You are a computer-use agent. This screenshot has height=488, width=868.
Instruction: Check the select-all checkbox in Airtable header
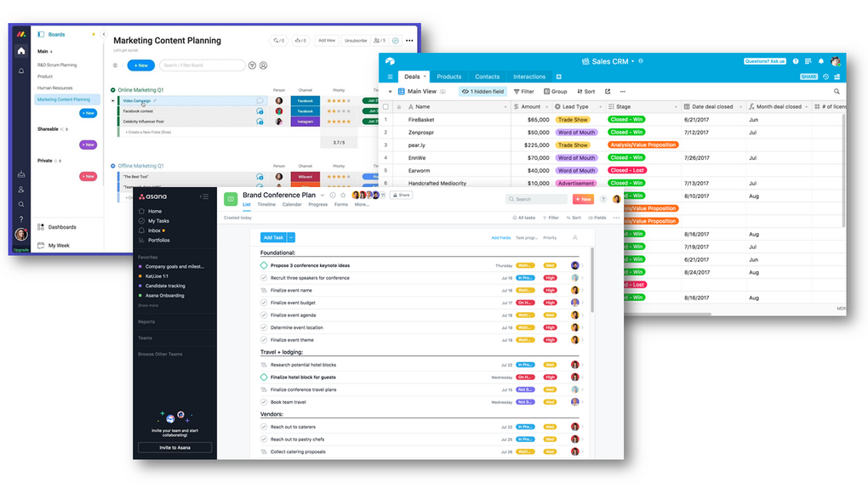(385, 107)
